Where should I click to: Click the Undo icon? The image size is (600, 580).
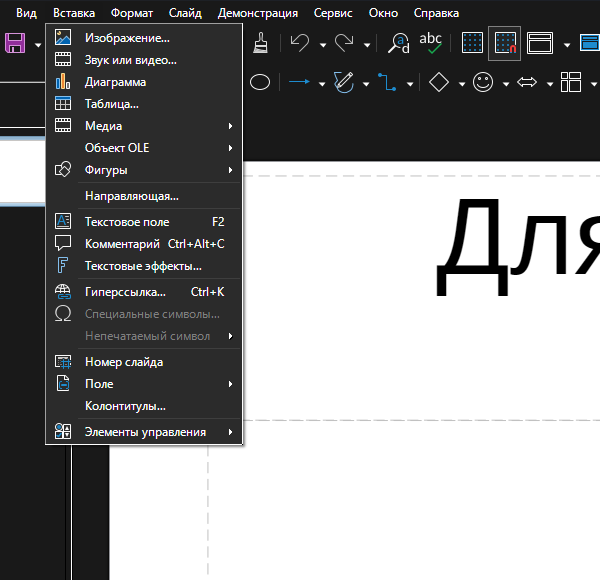(x=300, y=43)
